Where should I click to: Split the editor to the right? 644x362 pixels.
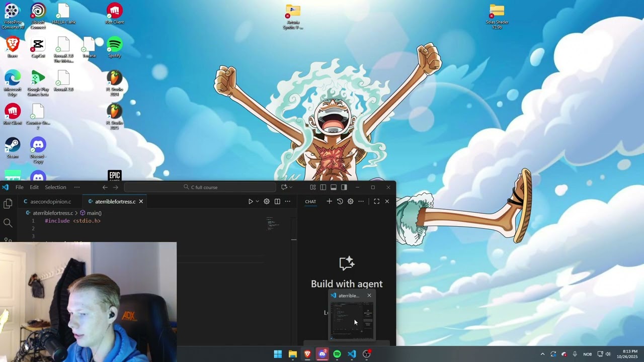click(277, 202)
